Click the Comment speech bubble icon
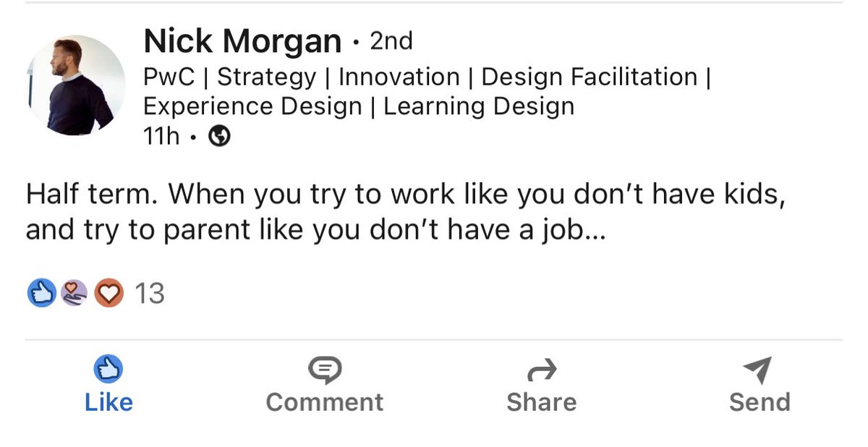 [325, 370]
